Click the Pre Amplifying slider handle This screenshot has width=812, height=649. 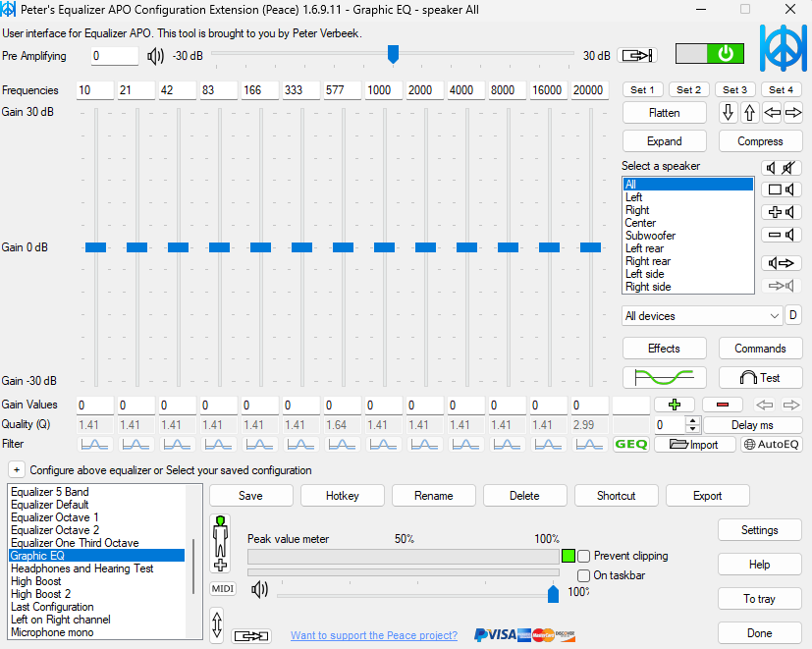tap(393, 54)
